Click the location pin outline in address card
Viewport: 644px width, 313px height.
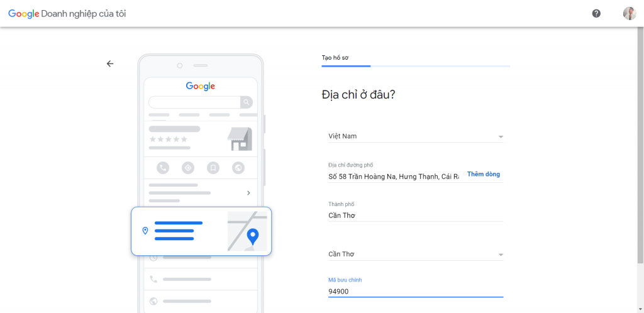(145, 231)
